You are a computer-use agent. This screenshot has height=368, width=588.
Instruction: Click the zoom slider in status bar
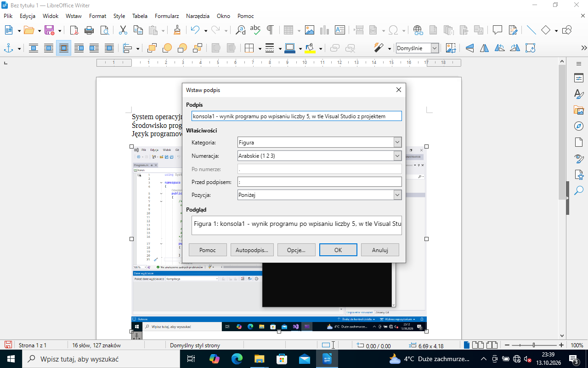(533, 345)
